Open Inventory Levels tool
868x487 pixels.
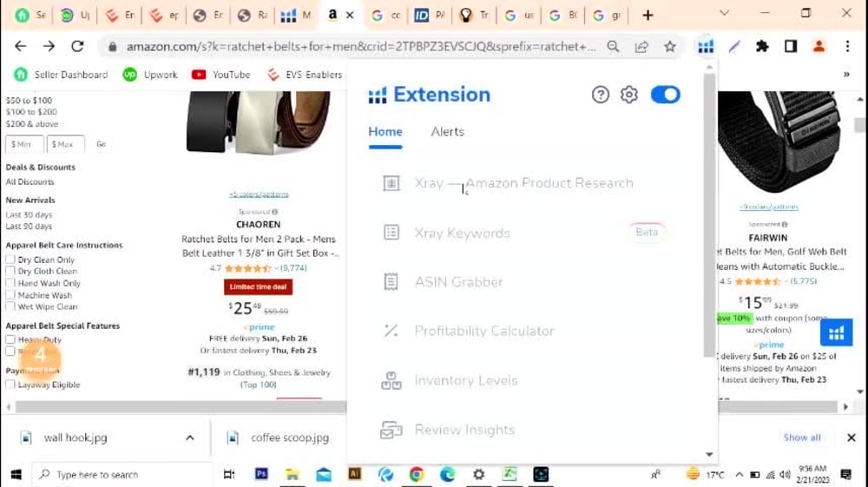tap(466, 381)
